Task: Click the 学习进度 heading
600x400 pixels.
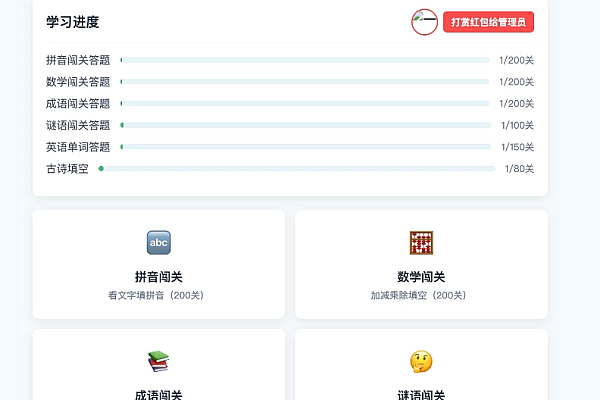Action: (73, 22)
